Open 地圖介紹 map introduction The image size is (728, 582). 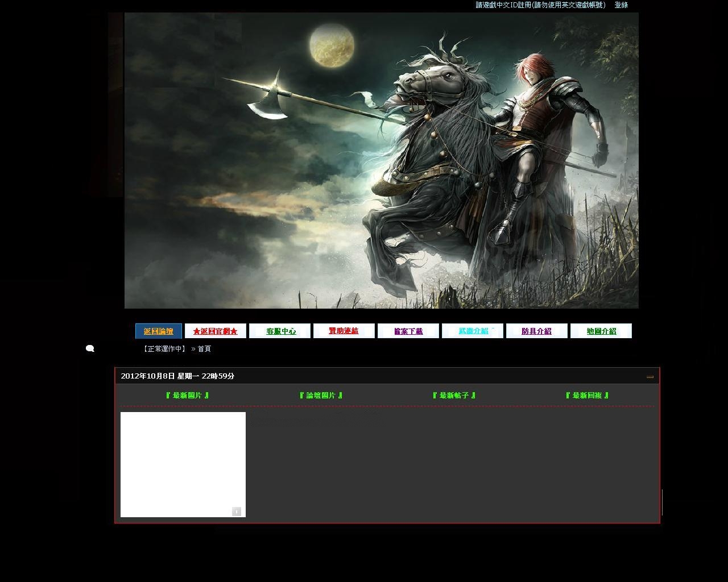[x=601, y=331]
